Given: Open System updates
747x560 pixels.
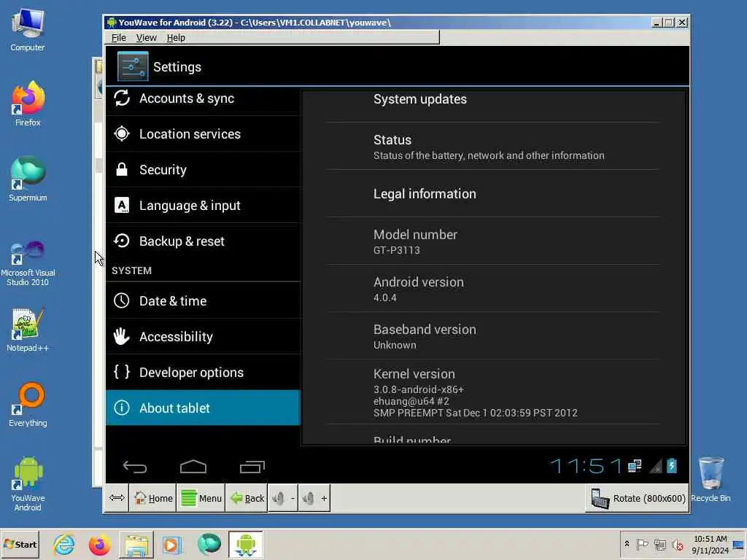Looking at the screenshot, I should pyautogui.click(x=492, y=106).
